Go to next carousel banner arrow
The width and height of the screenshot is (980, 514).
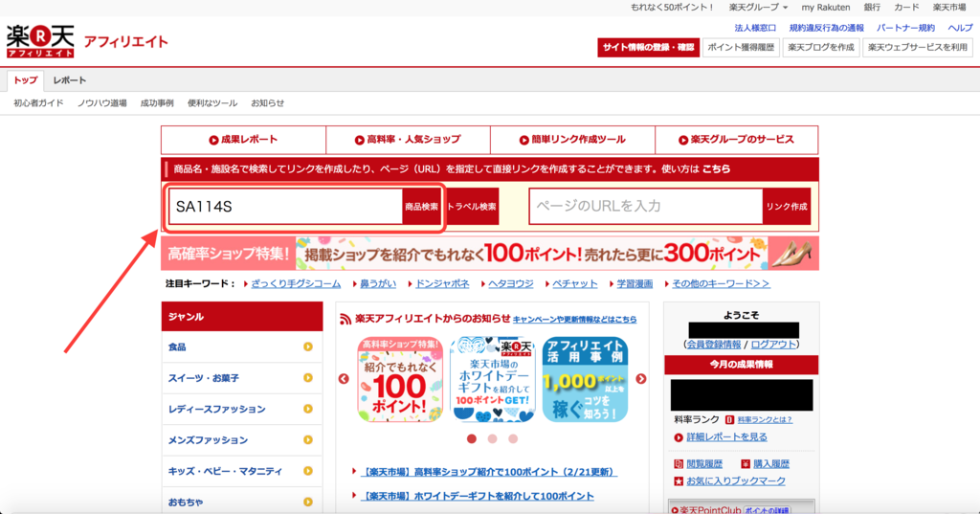click(x=641, y=379)
